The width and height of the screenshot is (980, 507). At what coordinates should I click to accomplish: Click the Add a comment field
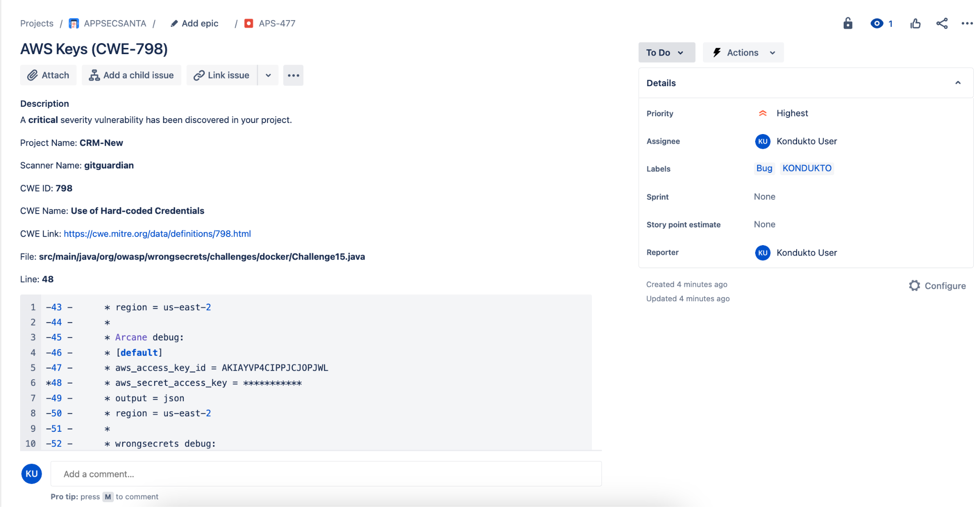[325, 473]
